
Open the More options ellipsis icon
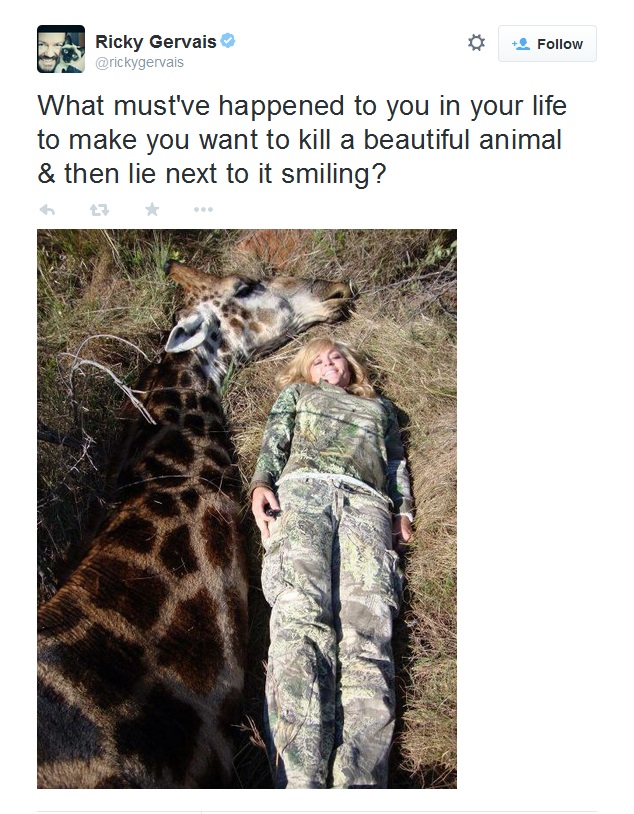coord(204,210)
